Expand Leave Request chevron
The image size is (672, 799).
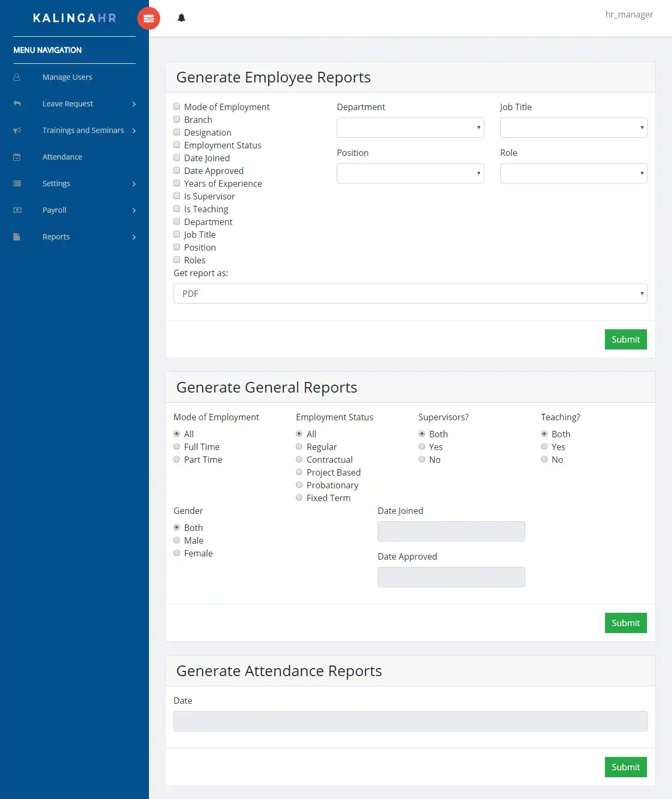tap(134, 104)
